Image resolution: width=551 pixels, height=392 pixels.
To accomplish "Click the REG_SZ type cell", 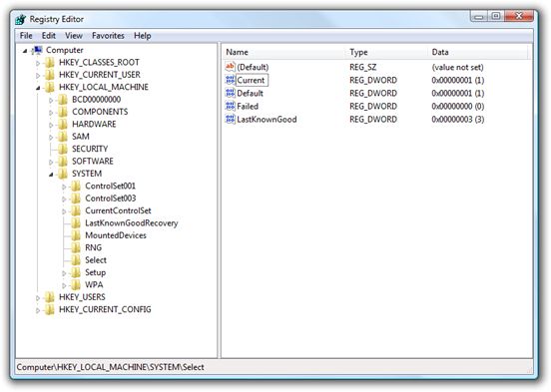I will [362, 67].
